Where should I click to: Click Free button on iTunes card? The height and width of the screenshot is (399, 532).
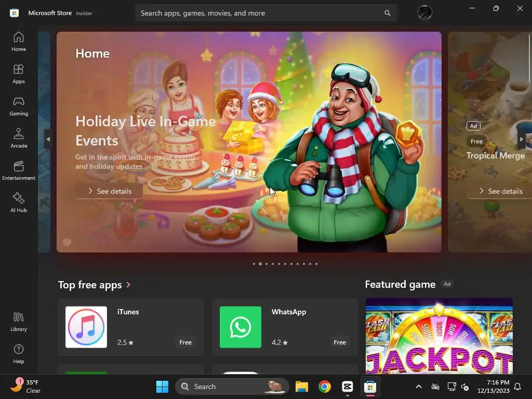185,342
